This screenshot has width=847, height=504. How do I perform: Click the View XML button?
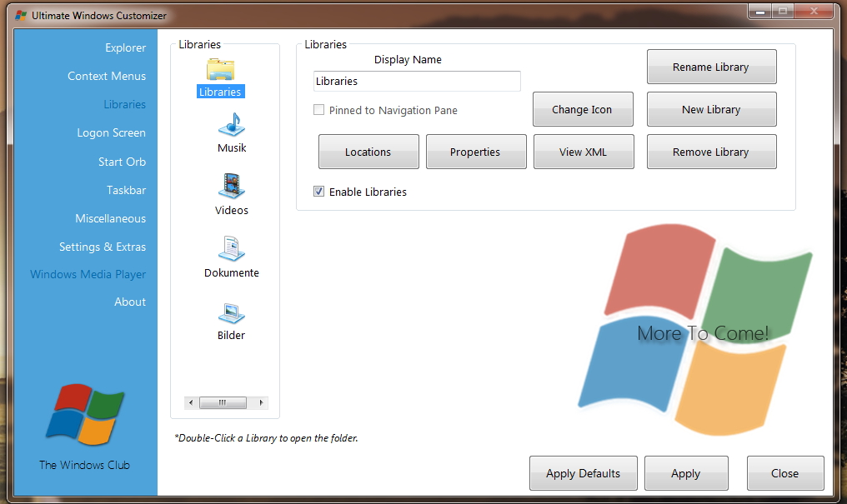click(584, 152)
